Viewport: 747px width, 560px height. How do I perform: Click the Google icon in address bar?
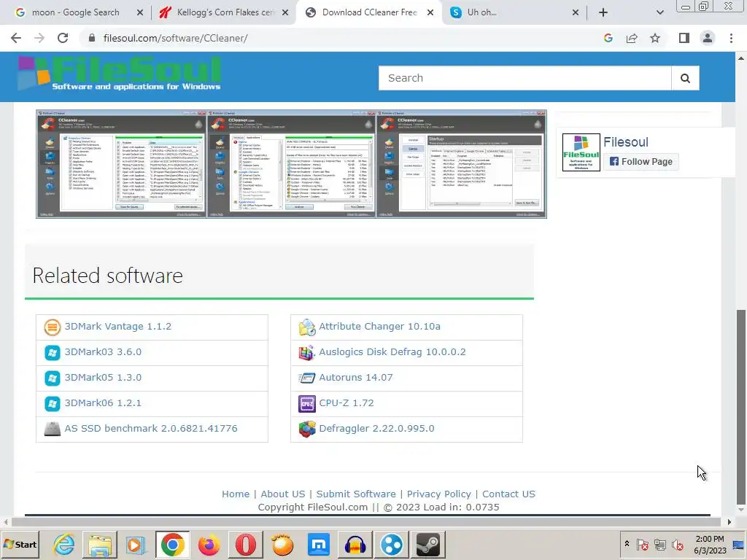click(608, 38)
